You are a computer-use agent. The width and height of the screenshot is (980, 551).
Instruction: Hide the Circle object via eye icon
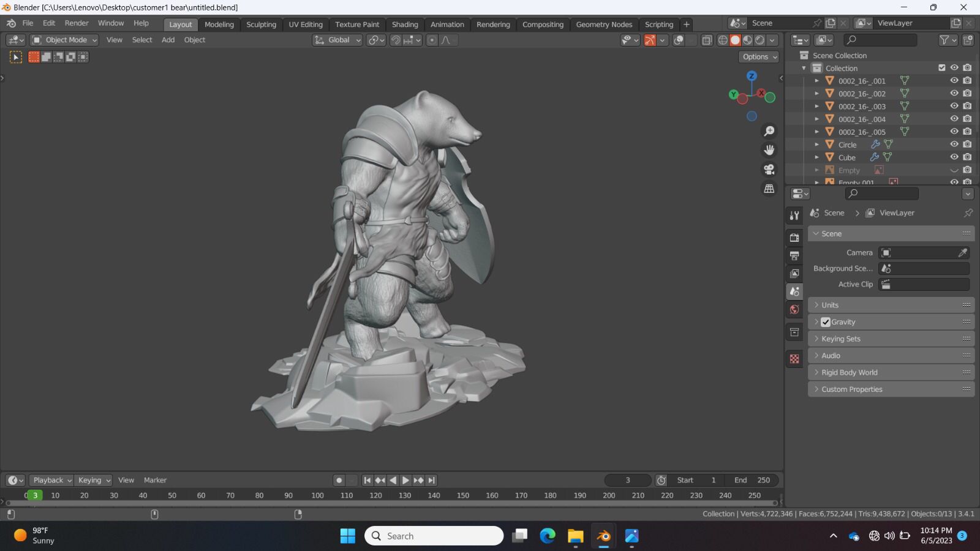(x=954, y=144)
